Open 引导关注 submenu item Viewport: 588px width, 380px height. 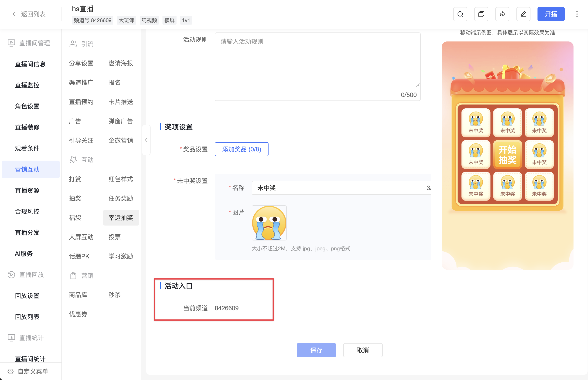point(81,141)
